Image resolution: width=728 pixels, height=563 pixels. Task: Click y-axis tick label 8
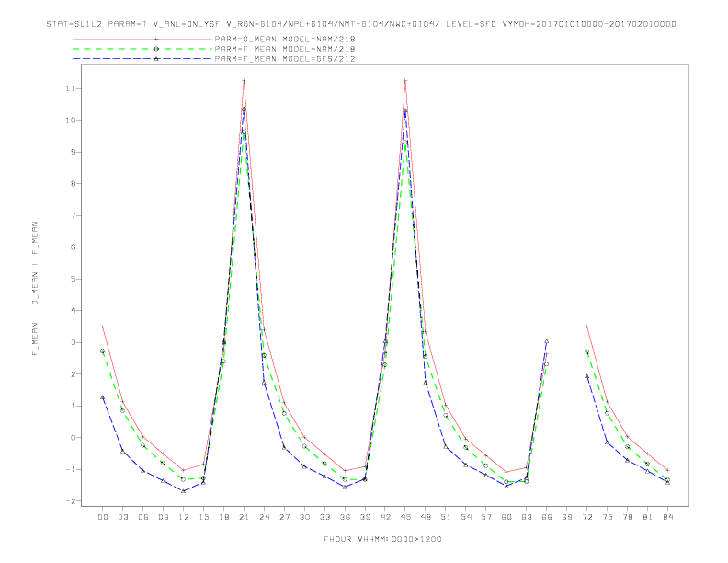pyautogui.click(x=74, y=183)
